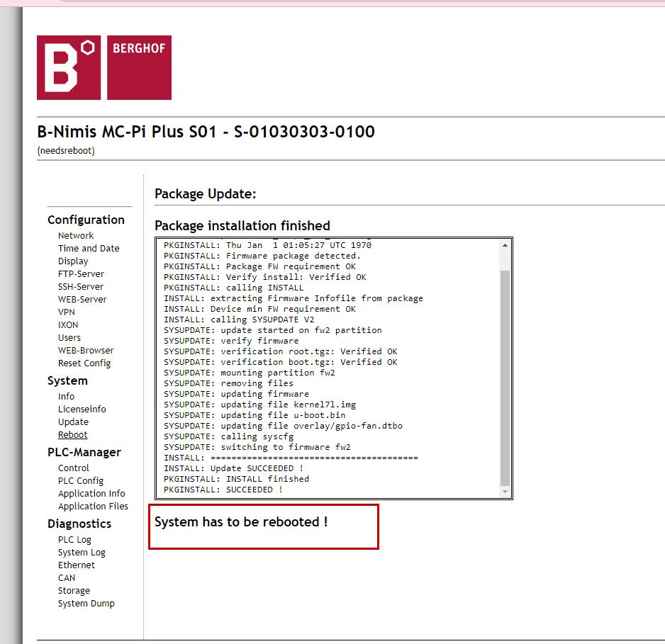Image resolution: width=665 pixels, height=644 pixels.
Task: Click the 'INSTALL: Update SUCCEEDED !' log line
Action: [x=233, y=468]
